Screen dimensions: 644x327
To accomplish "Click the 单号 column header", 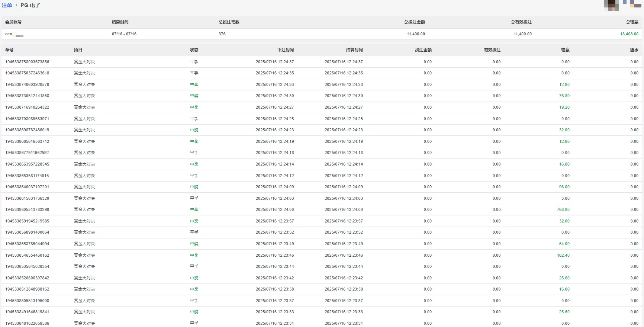I will click(9, 50).
